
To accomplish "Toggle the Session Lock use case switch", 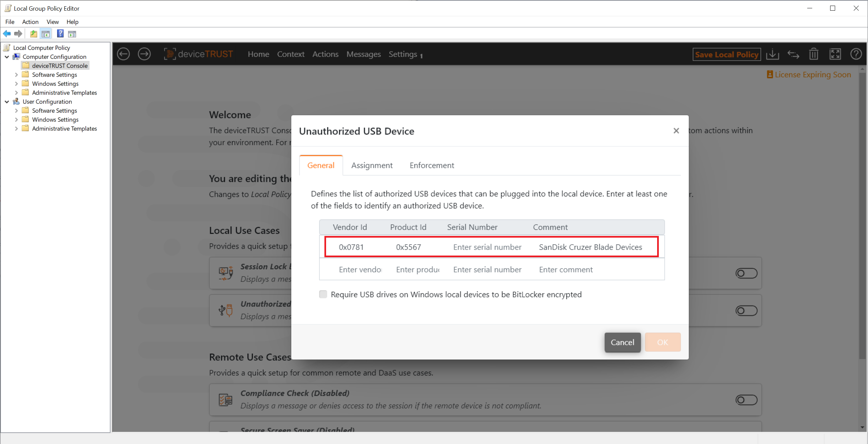I will coord(745,273).
